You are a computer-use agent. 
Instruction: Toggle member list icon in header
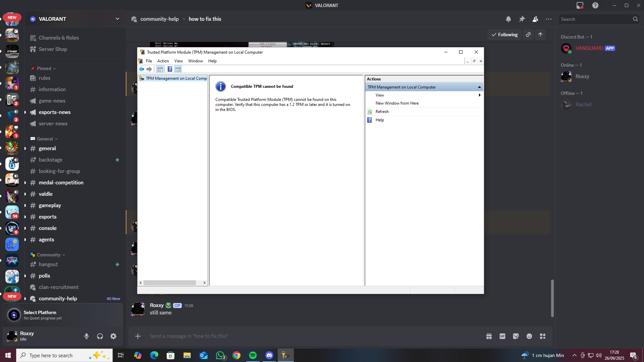point(535,19)
